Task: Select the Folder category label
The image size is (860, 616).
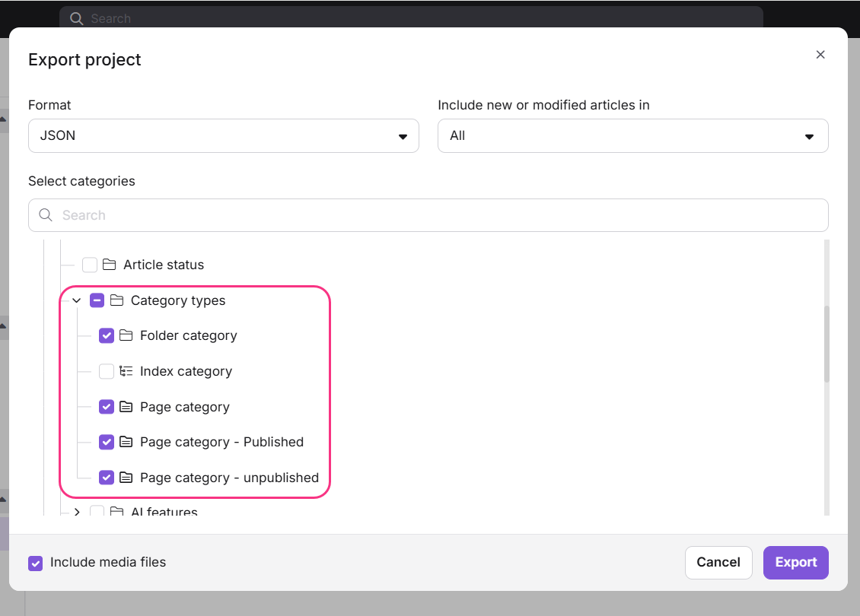Action: click(189, 335)
